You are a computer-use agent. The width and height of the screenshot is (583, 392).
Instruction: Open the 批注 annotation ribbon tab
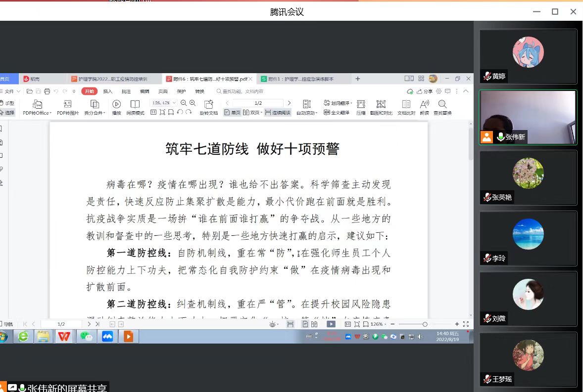pyautogui.click(x=126, y=91)
